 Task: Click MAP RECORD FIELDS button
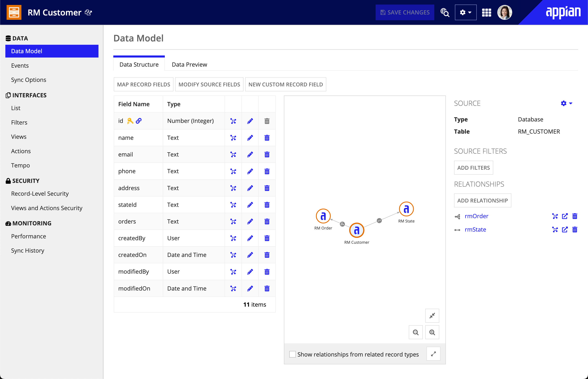coord(144,84)
